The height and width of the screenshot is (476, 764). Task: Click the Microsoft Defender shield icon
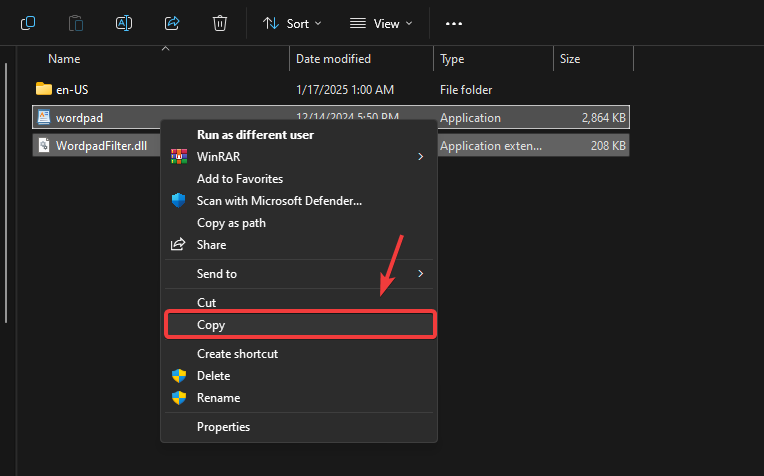[x=179, y=201]
